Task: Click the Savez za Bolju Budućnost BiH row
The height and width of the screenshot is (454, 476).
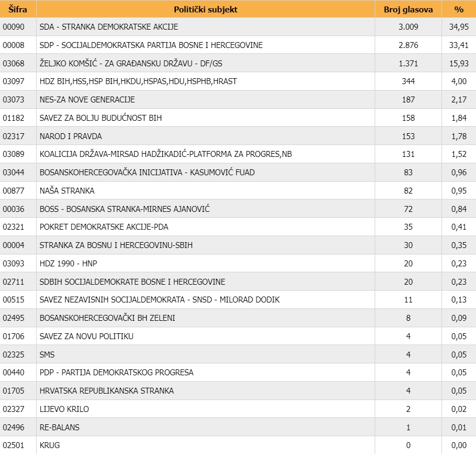Action: pyautogui.click(x=100, y=118)
